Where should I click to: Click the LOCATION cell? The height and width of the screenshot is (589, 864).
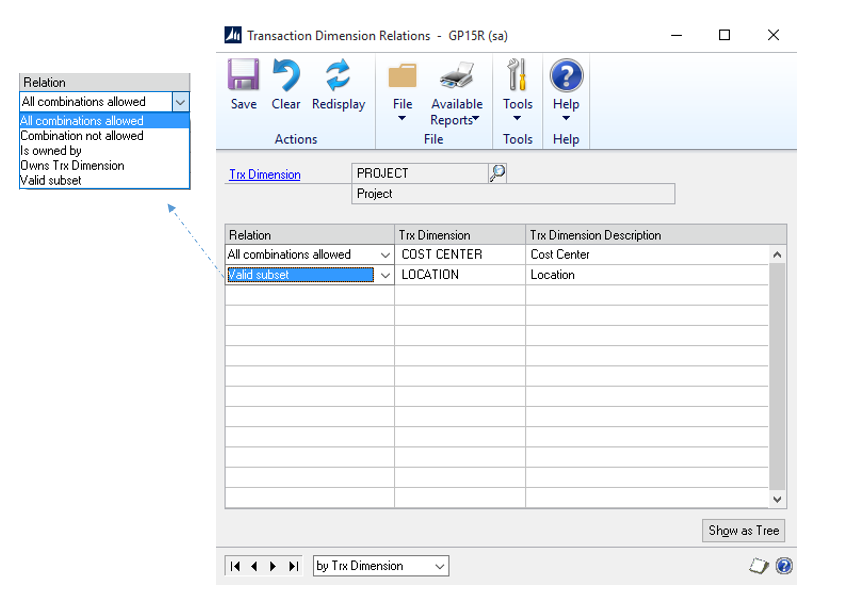pos(460,275)
